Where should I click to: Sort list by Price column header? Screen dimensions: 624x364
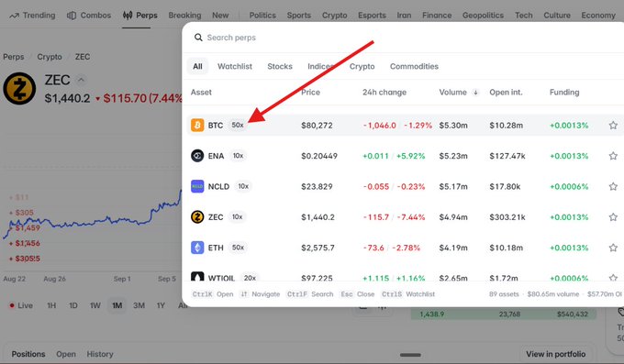coord(310,93)
